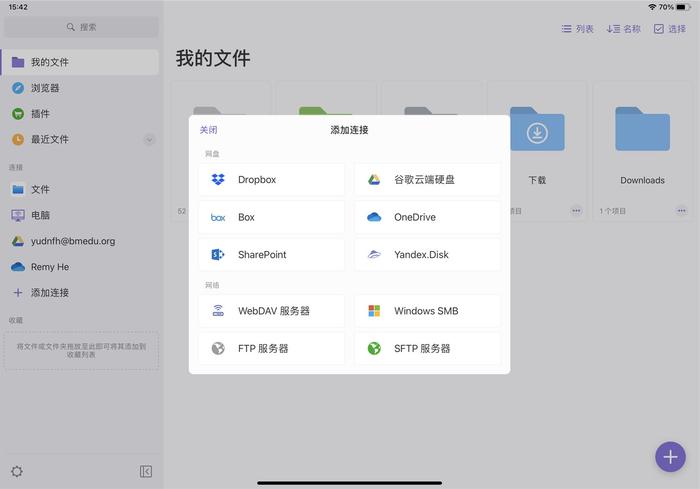Image resolution: width=700 pixels, height=489 pixels.
Task: Tap the purple plus add button
Action: click(670, 457)
